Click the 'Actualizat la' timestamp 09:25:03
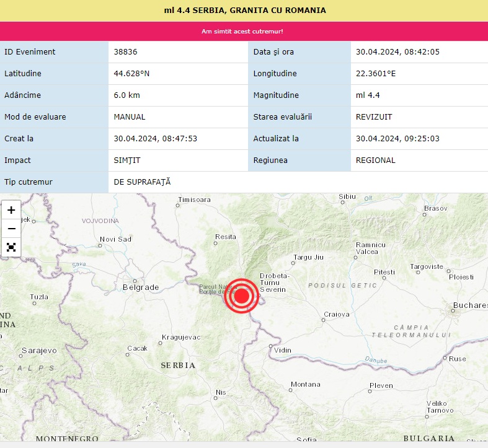488x448 pixels. point(397,139)
